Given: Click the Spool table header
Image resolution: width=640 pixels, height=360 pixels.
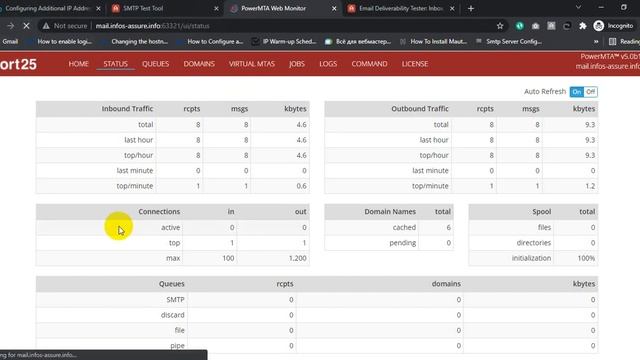Looking at the screenshot, I should point(542,211).
